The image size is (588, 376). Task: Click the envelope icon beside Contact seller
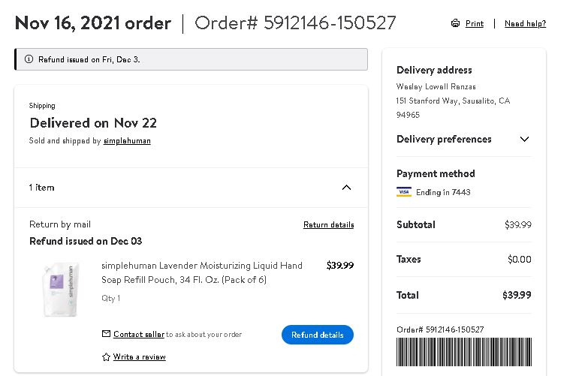click(x=106, y=334)
